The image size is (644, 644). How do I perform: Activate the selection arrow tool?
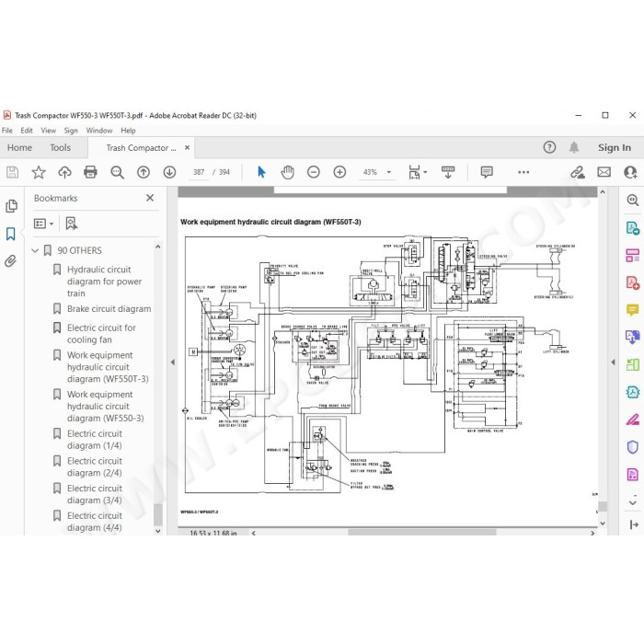click(x=261, y=172)
